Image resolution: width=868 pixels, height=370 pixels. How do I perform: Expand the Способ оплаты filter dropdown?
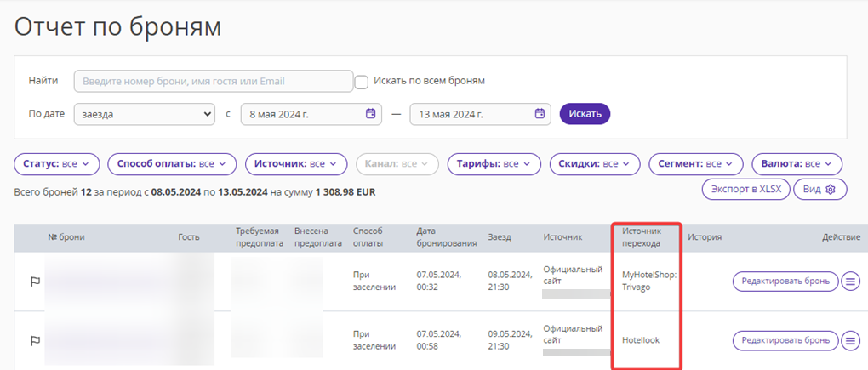coord(172,164)
